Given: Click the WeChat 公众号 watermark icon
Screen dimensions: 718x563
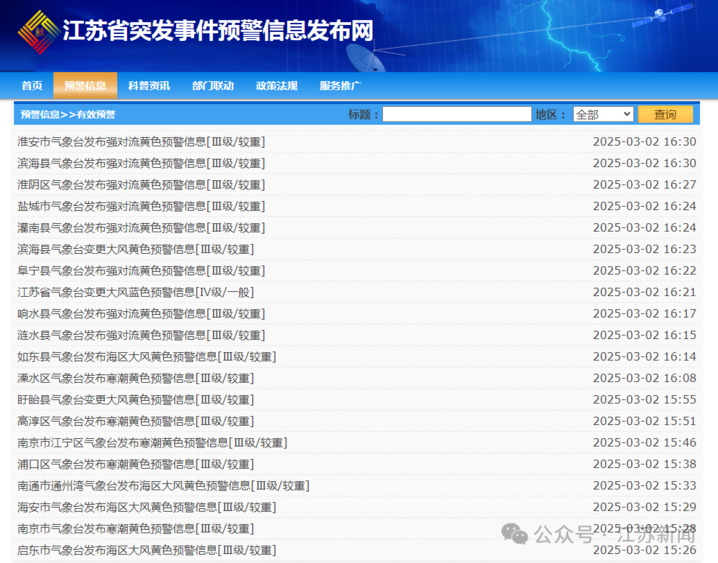Looking at the screenshot, I should click(516, 534).
